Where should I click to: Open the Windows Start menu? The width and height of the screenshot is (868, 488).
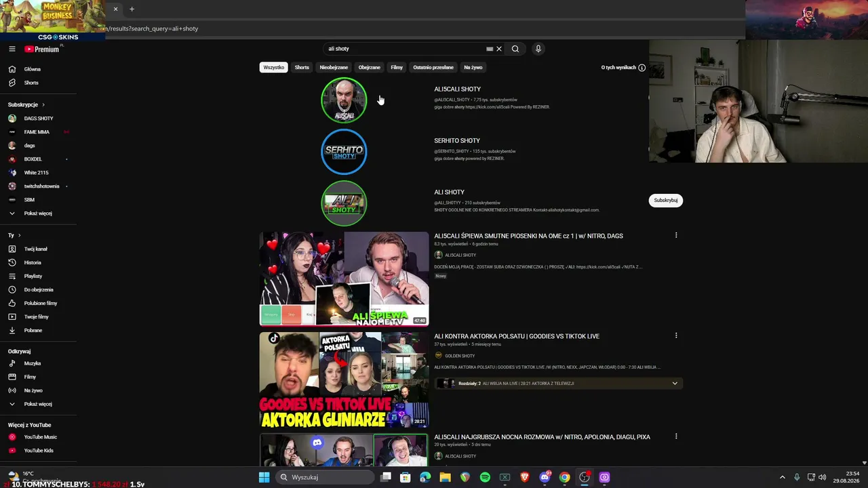point(264,477)
